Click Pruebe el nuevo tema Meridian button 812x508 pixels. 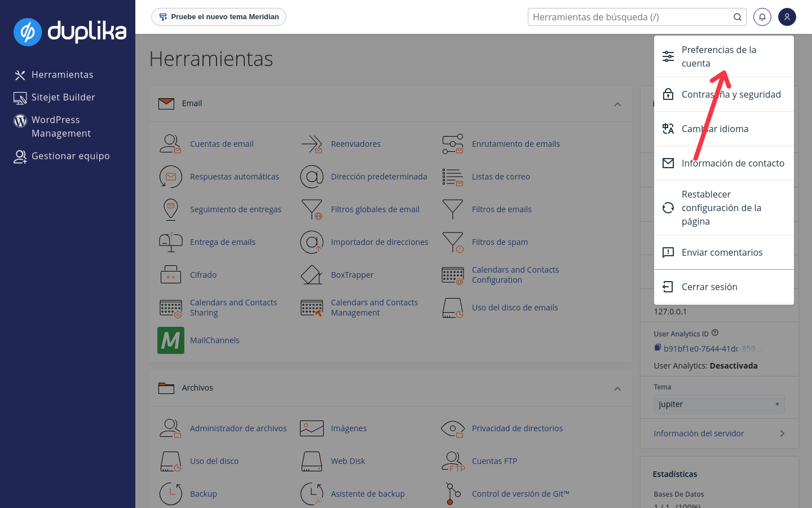219,17
